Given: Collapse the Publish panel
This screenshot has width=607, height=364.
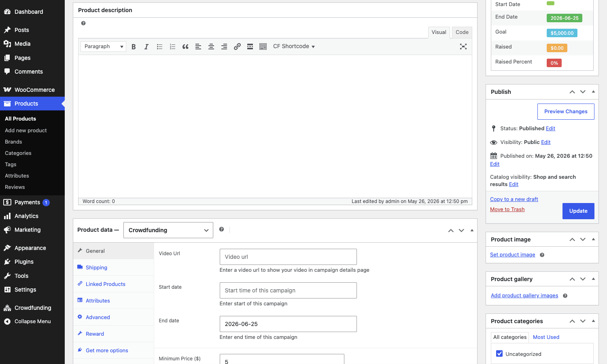Looking at the screenshot, I should [593, 92].
